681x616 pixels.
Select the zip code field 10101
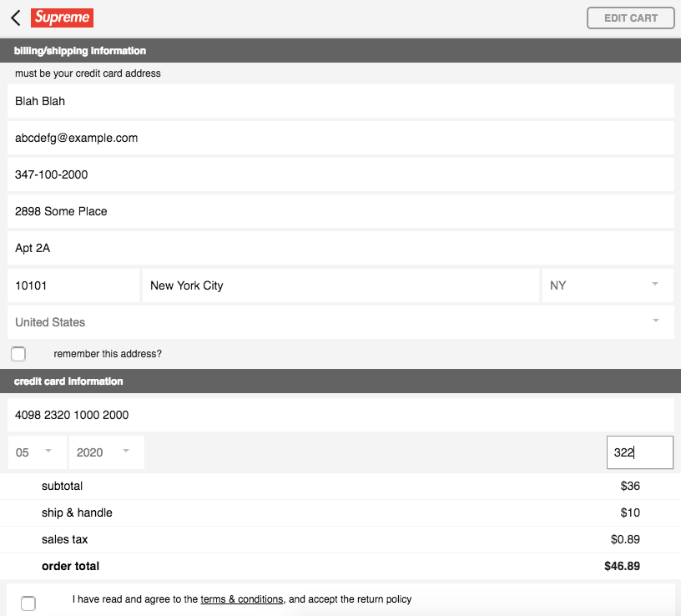pos(73,285)
